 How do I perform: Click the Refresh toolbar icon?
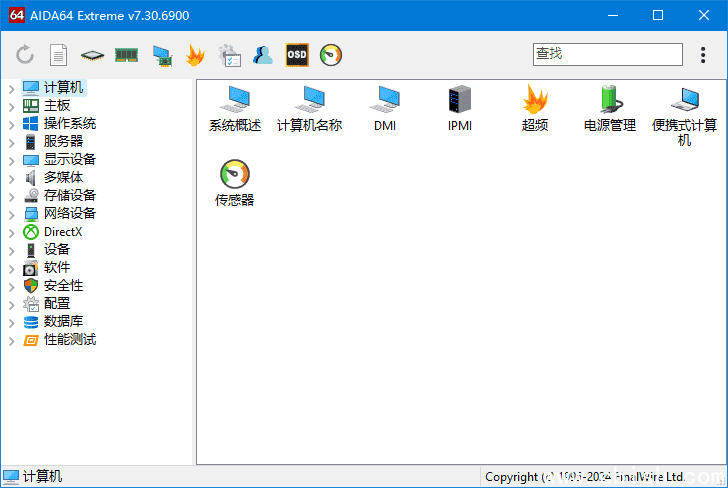[25, 55]
